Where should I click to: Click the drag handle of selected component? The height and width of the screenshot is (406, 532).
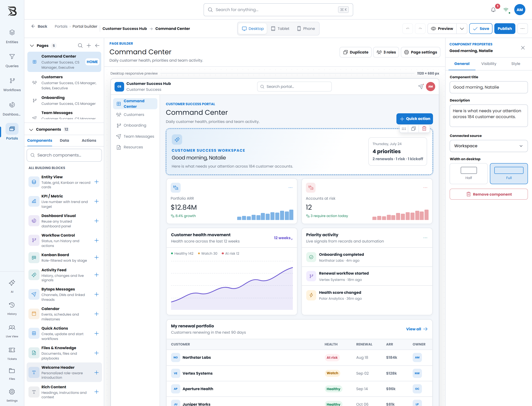click(404, 129)
